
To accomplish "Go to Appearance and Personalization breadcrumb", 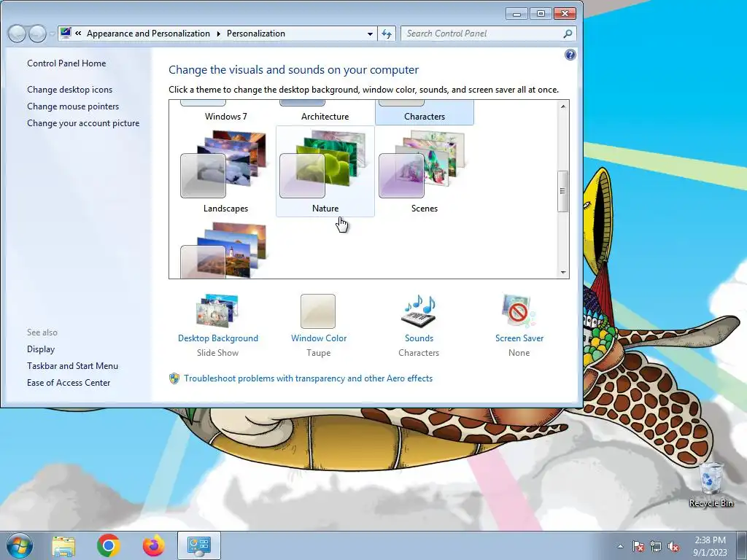I will coord(148,34).
